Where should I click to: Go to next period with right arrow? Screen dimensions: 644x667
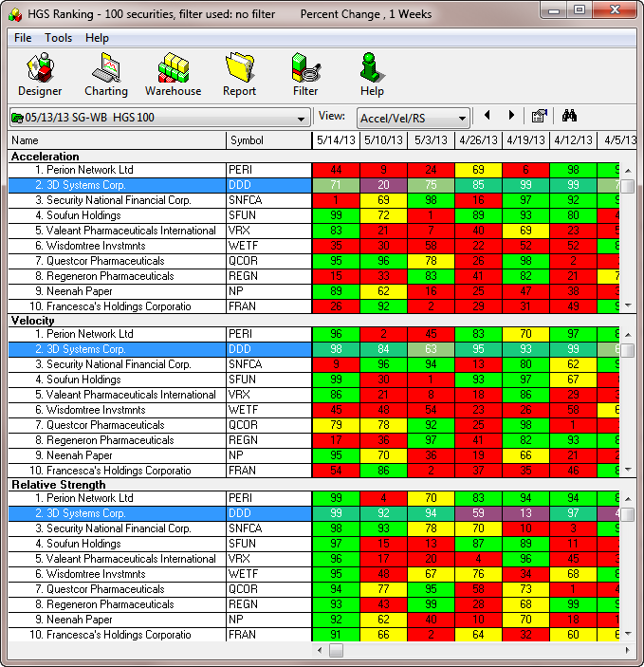click(x=511, y=116)
